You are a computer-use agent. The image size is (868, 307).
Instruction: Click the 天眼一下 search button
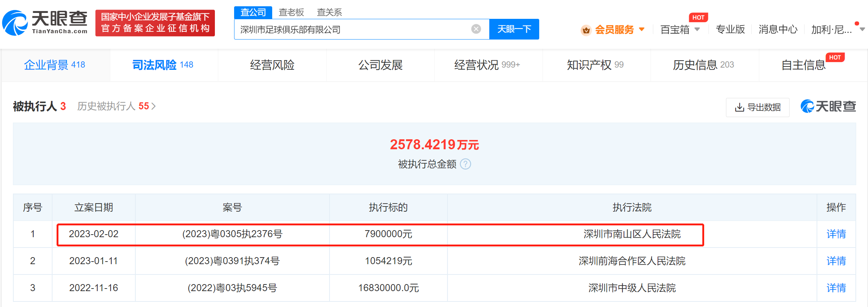pos(514,29)
